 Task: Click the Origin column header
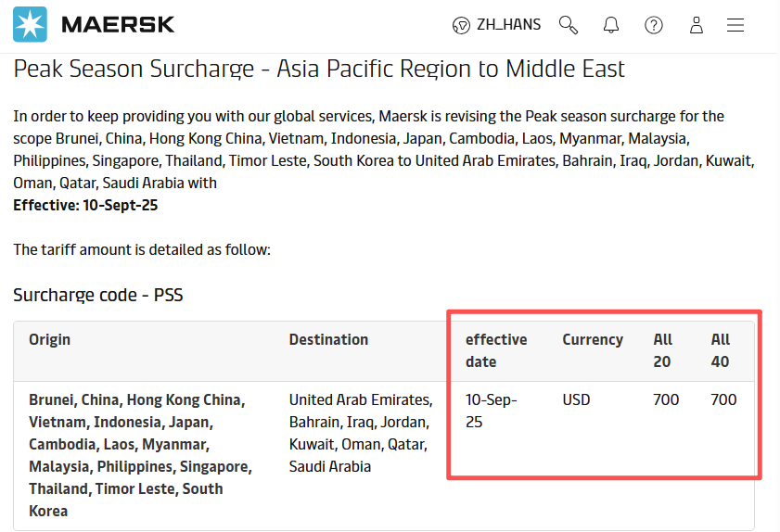(x=50, y=339)
